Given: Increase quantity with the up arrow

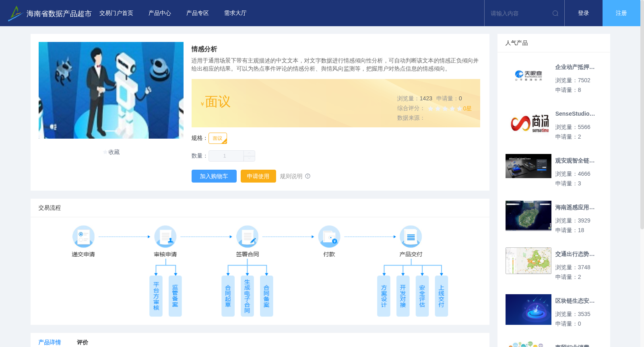Looking at the screenshot, I should point(249,153).
